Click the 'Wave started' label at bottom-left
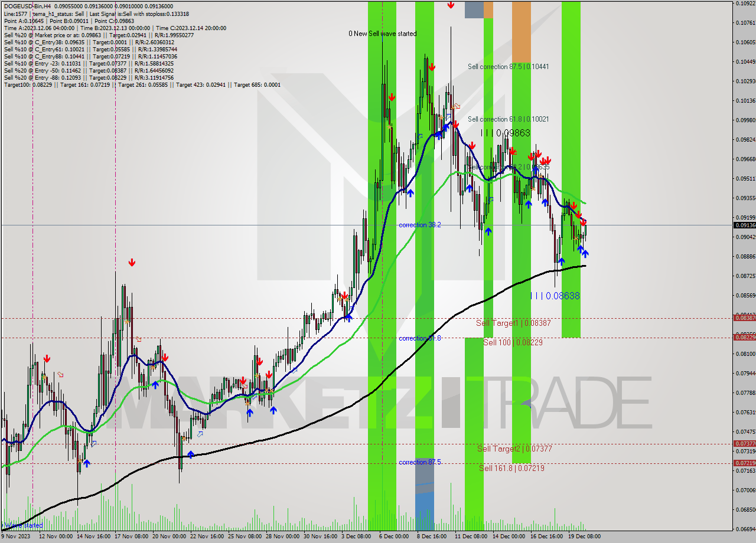The image size is (756, 543). click(22, 525)
